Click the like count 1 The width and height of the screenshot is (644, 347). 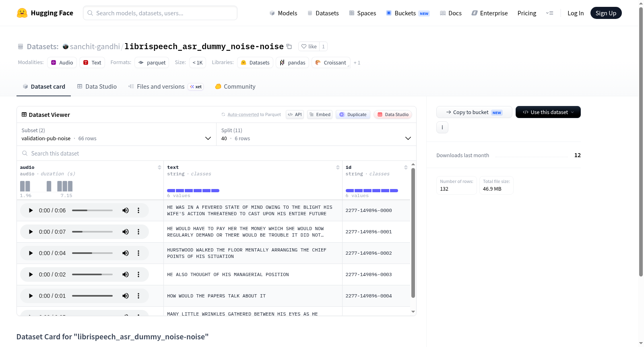click(323, 46)
